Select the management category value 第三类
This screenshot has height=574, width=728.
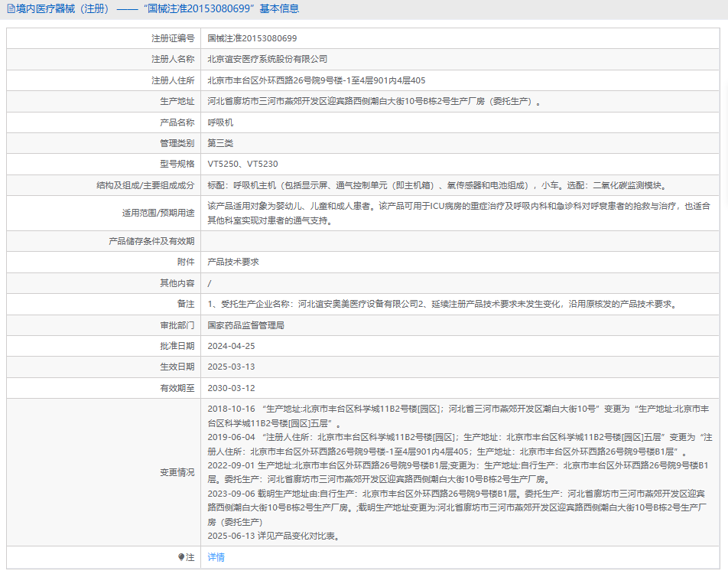pyautogui.click(x=220, y=143)
